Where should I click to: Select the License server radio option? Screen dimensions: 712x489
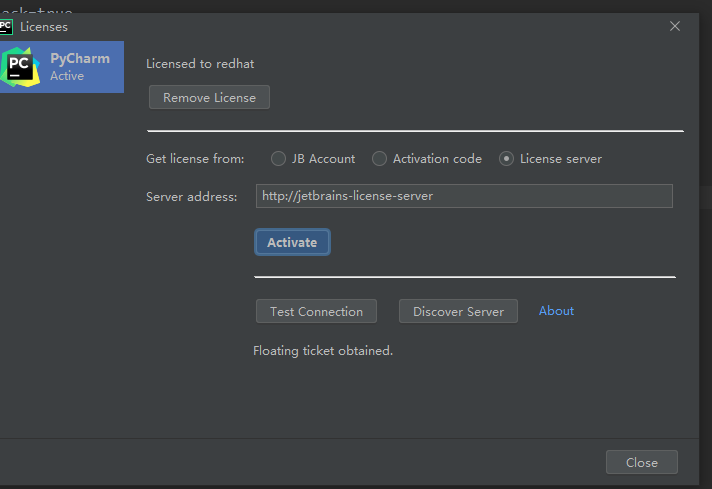click(x=506, y=159)
